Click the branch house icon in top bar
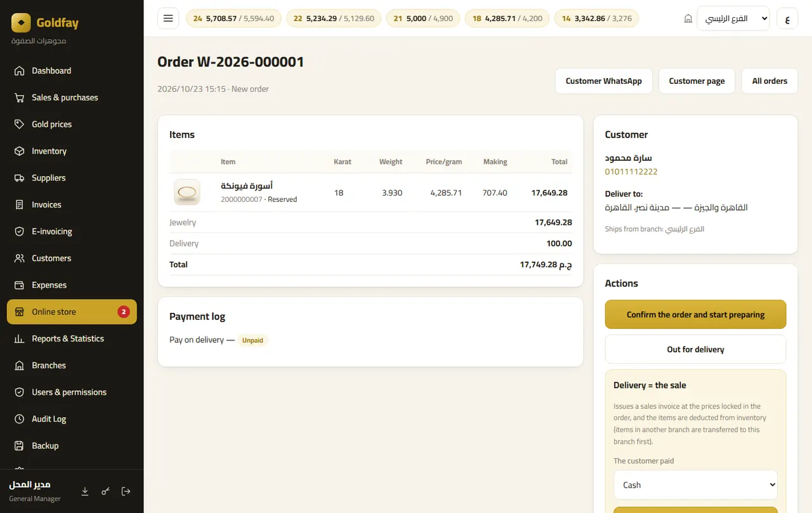 pos(688,19)
